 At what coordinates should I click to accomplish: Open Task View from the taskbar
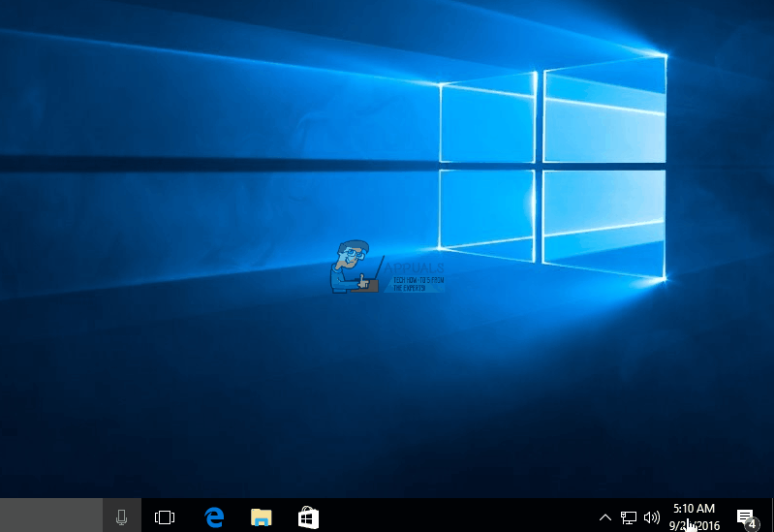pyautogui.click(x=165, y=517)
